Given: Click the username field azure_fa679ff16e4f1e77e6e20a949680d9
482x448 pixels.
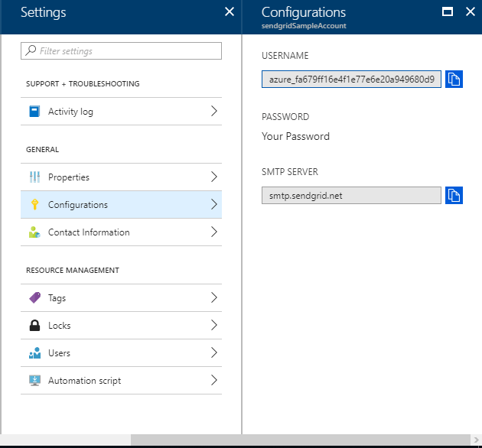Looking at the screenshot, I should coord(351,80).
